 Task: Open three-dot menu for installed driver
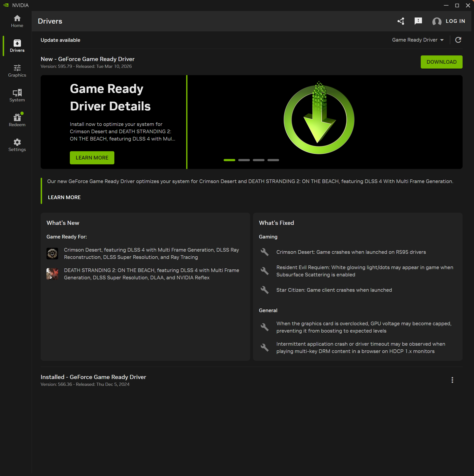pos(452,380)
